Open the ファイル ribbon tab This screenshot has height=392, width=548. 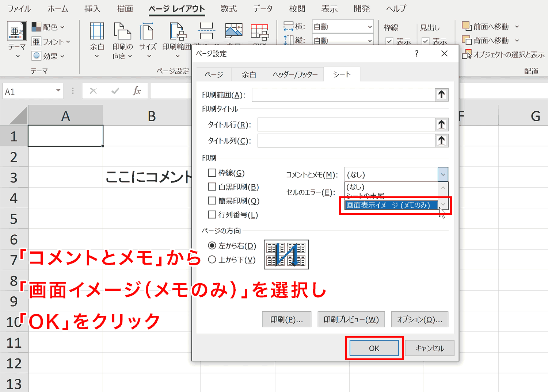coord(19,9)
